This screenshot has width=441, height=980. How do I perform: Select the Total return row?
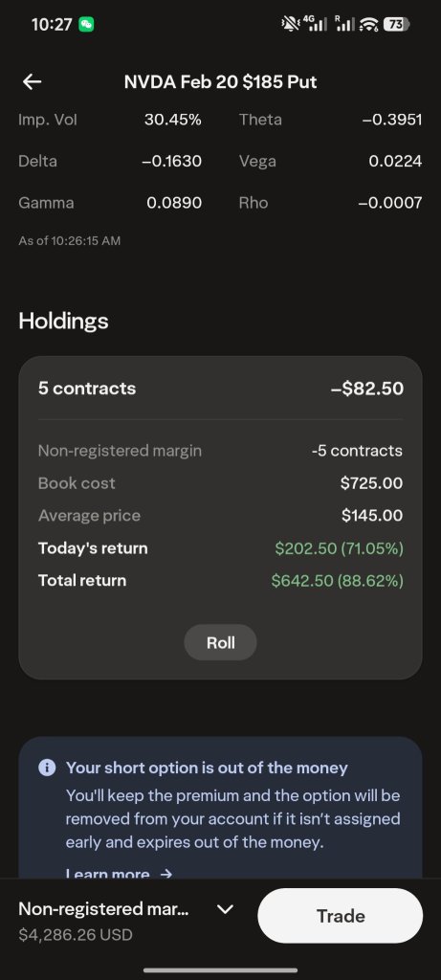pyautogui.click(x=220, y=581)
